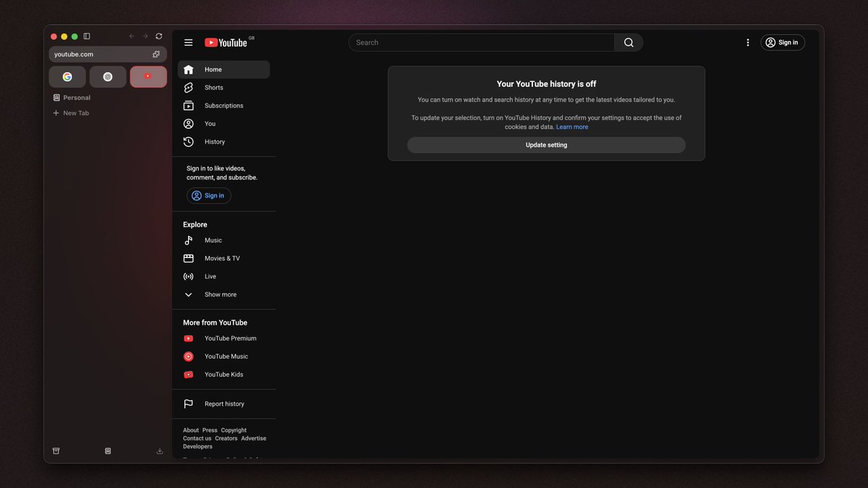Click the Music note icon under Explore
This screenshot has height=488, width=868.
tap(188, 240)
